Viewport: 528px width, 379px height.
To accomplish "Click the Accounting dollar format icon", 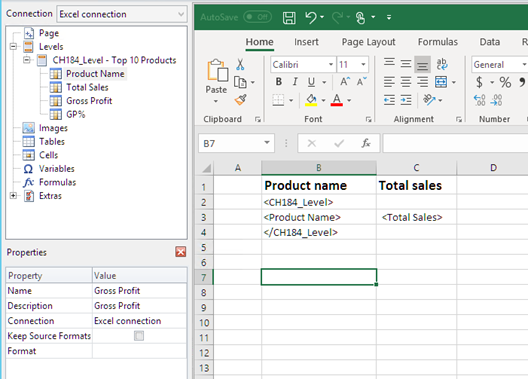I will point(479,82).
